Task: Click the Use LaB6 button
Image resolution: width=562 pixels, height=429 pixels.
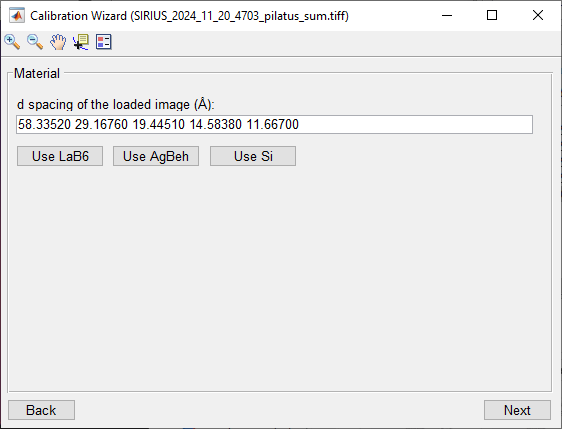Action: point(60,156)
